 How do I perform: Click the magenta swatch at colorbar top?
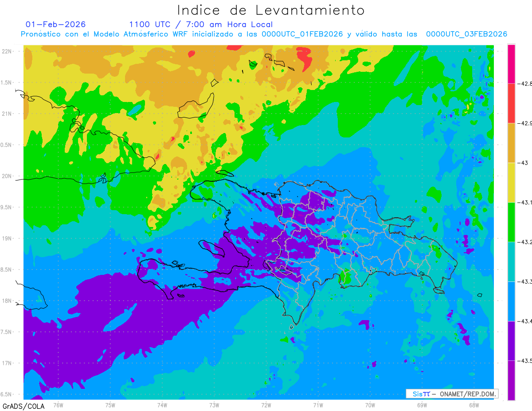click(x=511, y=64)
